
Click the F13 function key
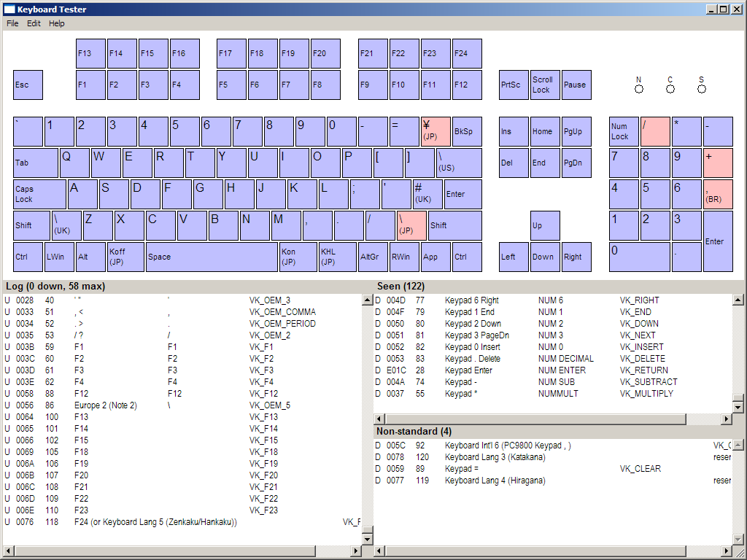pyautogui.click(x=90, y=52)
